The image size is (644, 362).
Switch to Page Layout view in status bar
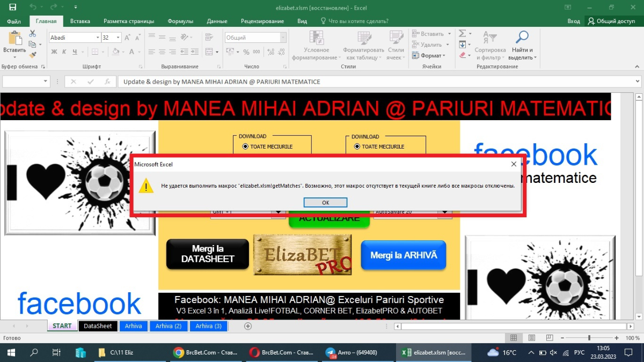click(531, 338)
